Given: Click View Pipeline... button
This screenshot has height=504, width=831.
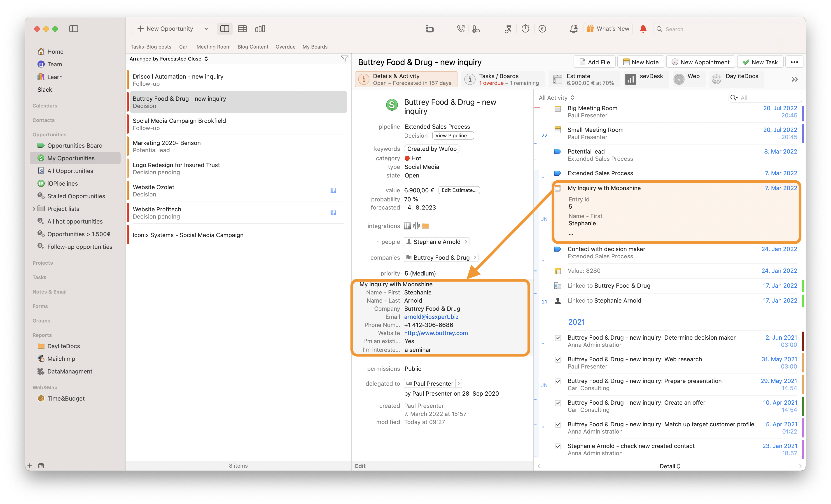Looking at the screenshot, I should click(453, 136).
